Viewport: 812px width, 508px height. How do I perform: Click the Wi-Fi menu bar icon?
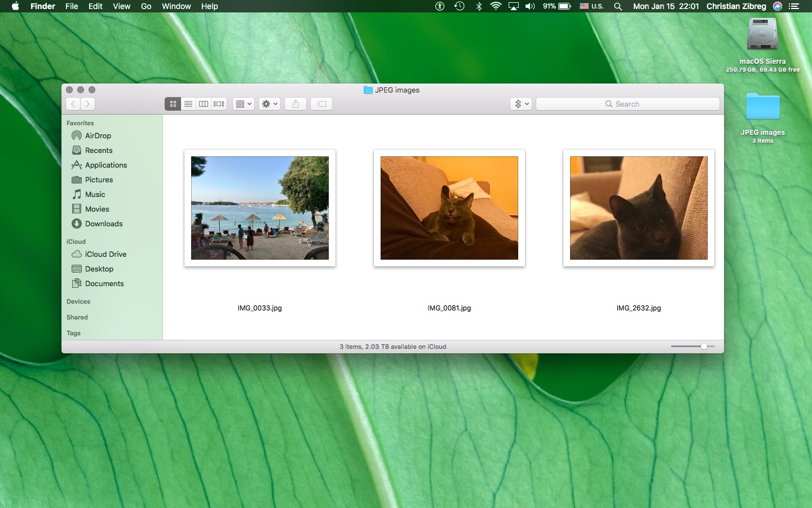(x=496, y=6)
